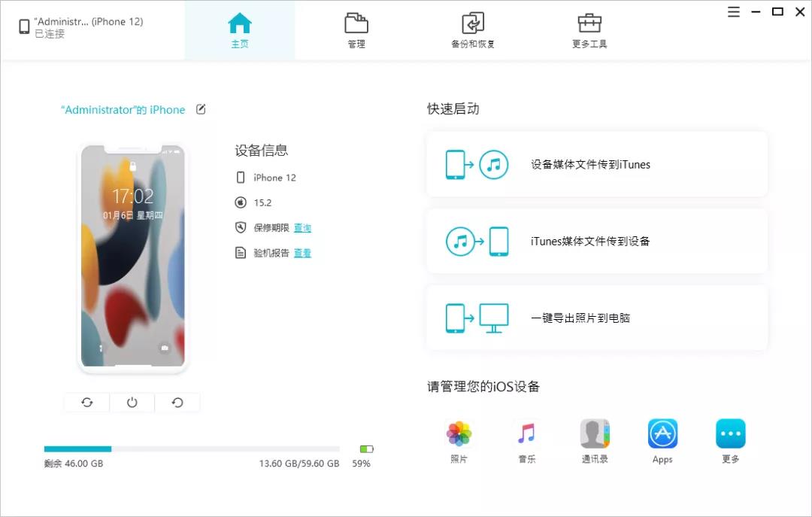This screenshot has height=517, width=812.
Task: Open the 更多 (More) device tools icon
Action: [x=729, y=433]
